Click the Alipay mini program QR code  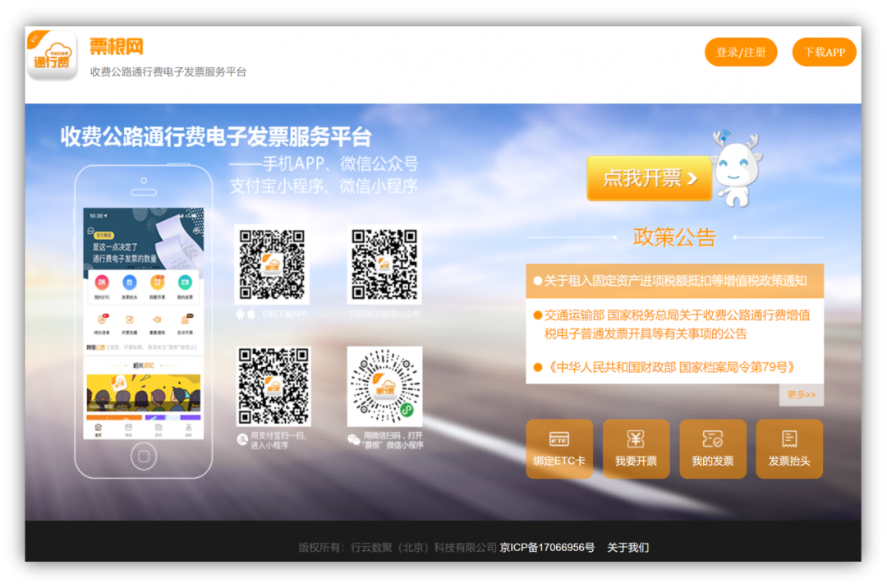273,386
